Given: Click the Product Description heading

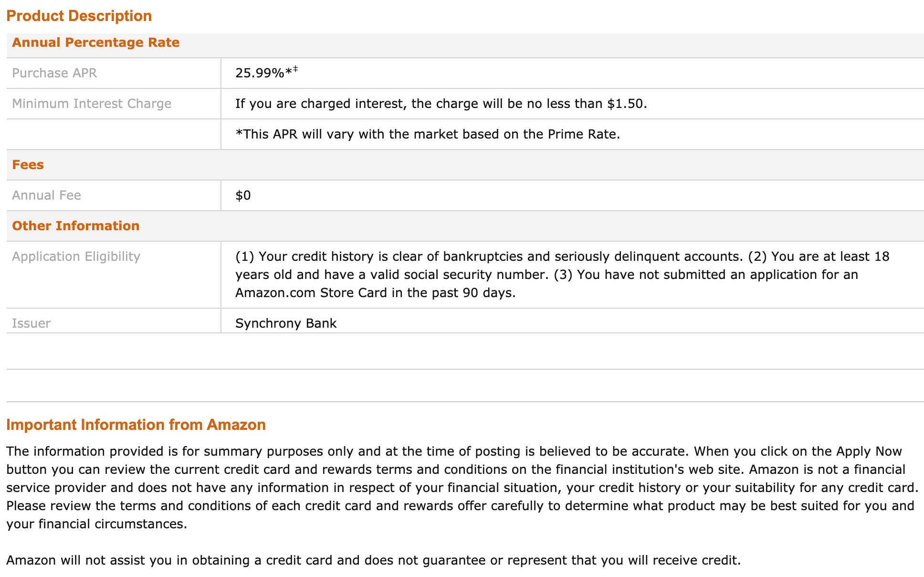Looking at the screenshot, I should click(x=79, y=16).
